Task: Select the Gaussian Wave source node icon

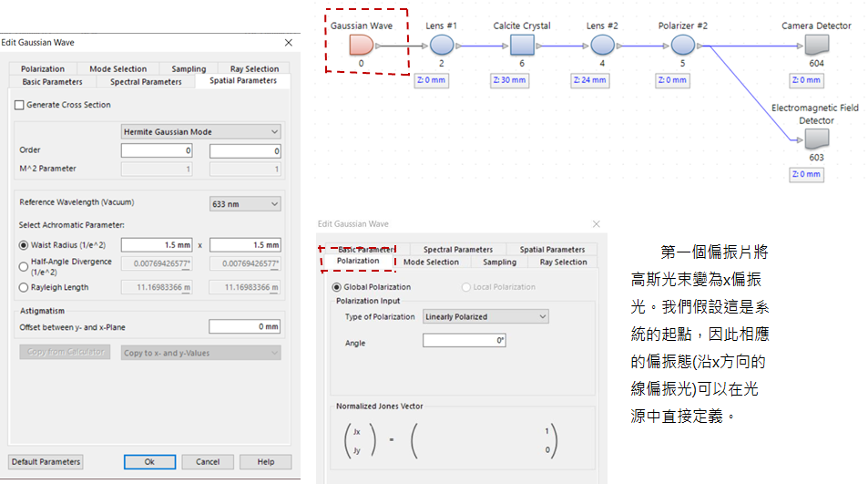Action: [x=361, y=45]
